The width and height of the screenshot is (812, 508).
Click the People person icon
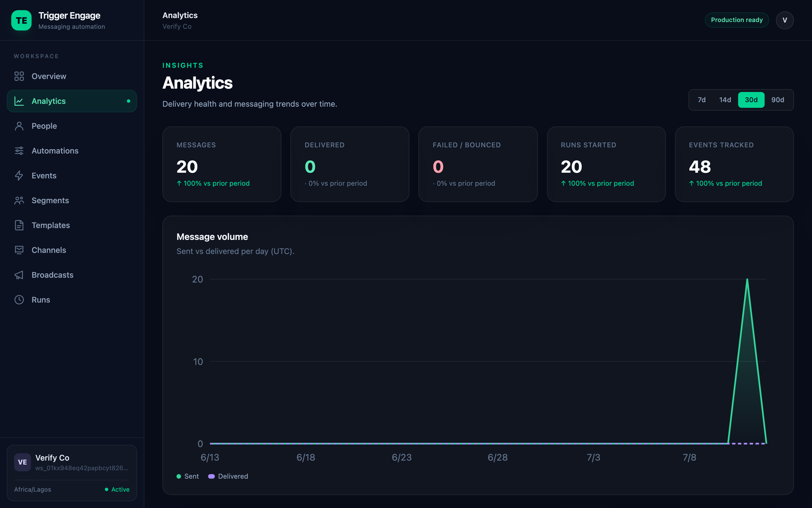coord(19,126)
